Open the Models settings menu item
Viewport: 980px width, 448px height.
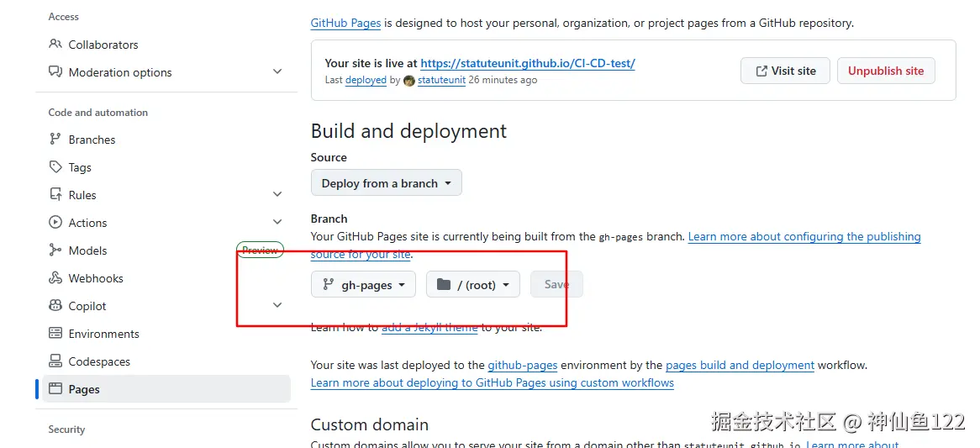click(x=87, y=250)
